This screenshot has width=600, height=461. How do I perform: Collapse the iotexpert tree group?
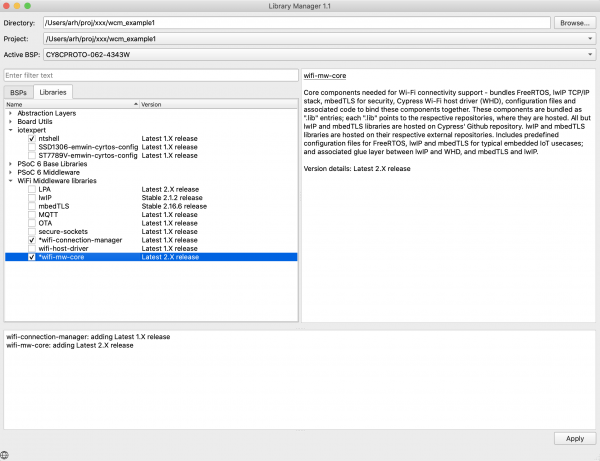[10, 130]
